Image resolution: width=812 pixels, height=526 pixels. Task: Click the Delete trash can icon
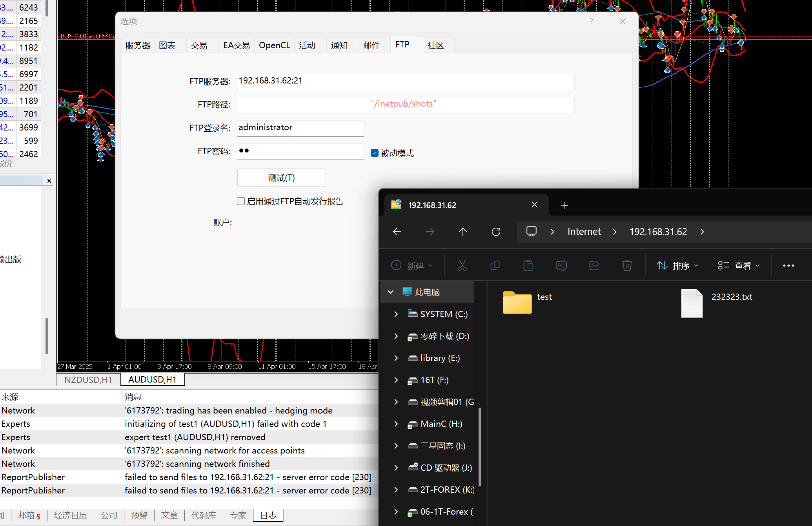627,266
